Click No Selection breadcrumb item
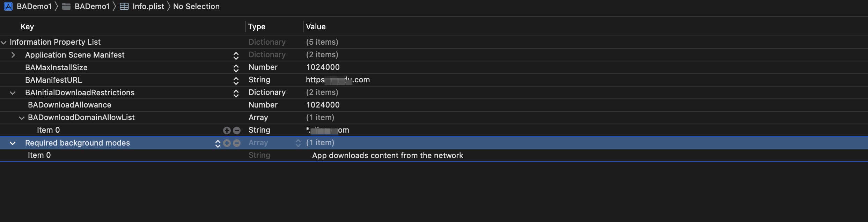Viewport: 868px width, 222px height. tap(196, 6)
